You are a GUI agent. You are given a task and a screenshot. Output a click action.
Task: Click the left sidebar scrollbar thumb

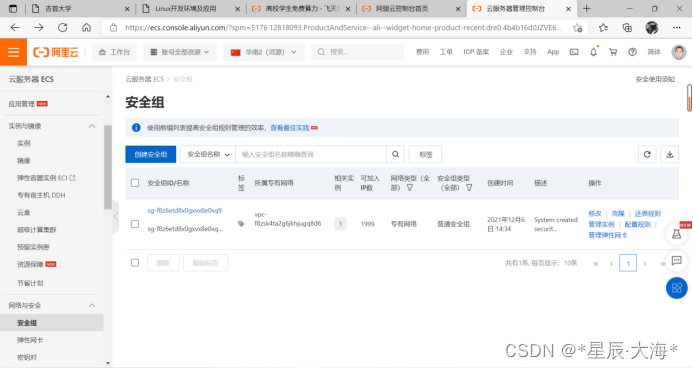107,167
